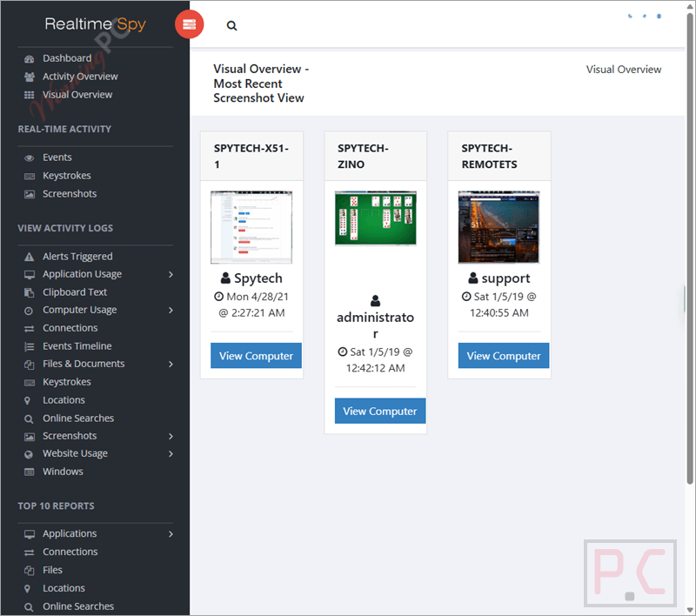Open the Events Timeline log
Image resolution: width=696 pixels, height=616 pixels.
coord(77,346)
